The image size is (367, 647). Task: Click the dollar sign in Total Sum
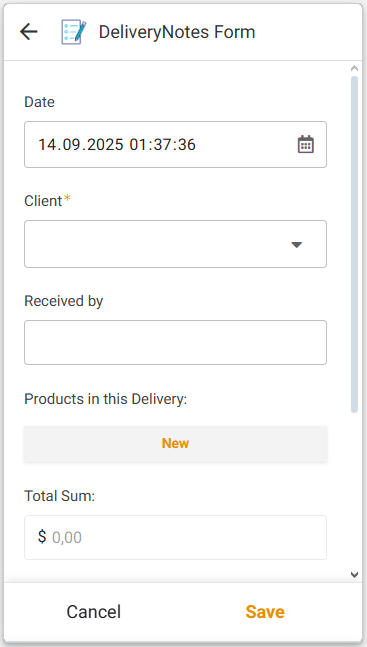(x=42, y=537)
